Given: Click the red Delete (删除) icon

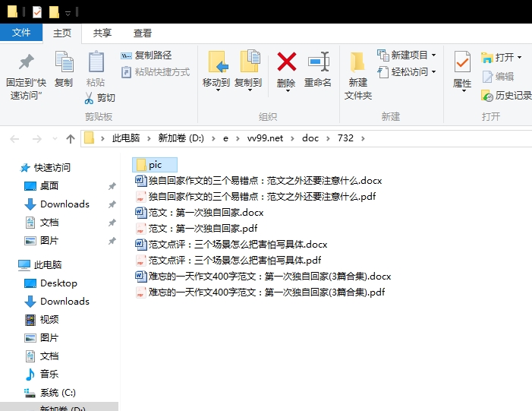Looking at the screenshot, I should [x=286, y=62].
